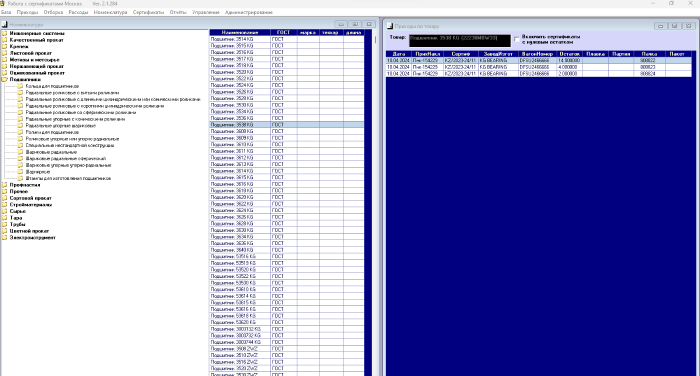Select receipt row with balance 2.000000

pyautogui.click(x=538, y=73)
